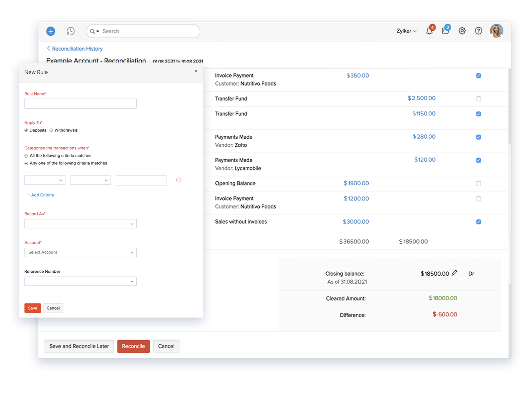
Task: Check the $2,500.00 Transfer Fund checkbox
Action: (478, 99)
